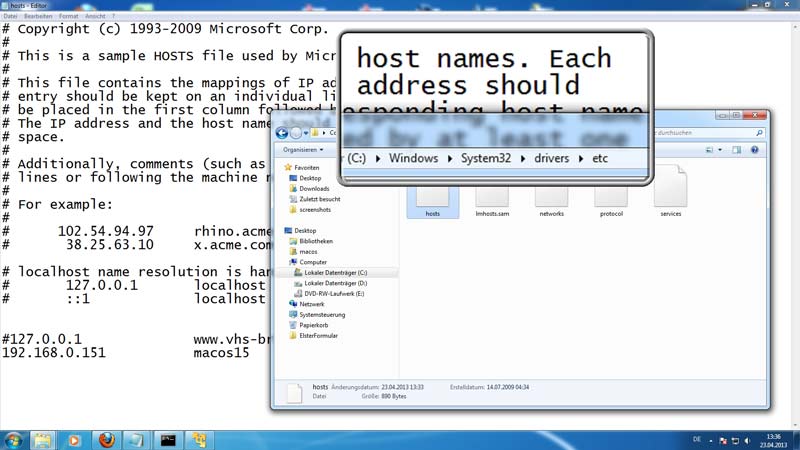This screenshot has width=800, height=450.
Task: Open the Bearbeiten menu in Editor
Action: tap(38, 16)
